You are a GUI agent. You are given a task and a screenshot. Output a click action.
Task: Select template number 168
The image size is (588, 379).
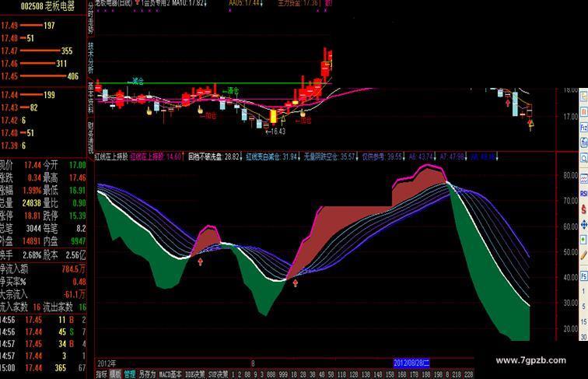[x=402, y=374]
